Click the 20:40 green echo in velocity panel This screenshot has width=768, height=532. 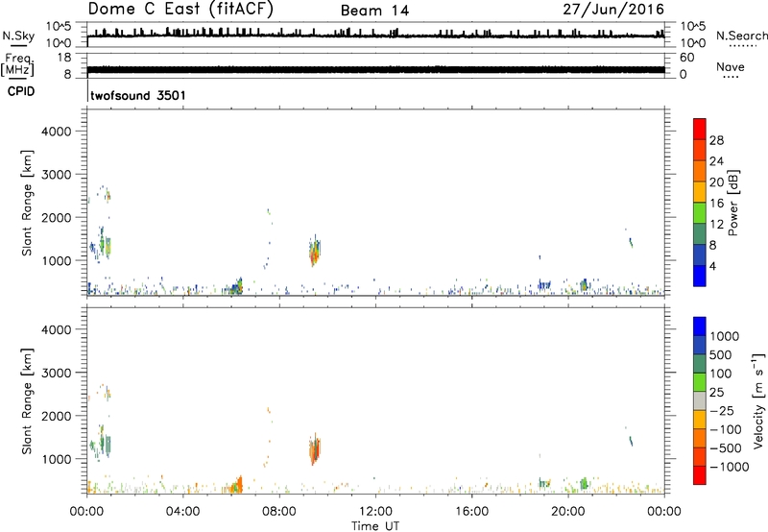[584, 483]
